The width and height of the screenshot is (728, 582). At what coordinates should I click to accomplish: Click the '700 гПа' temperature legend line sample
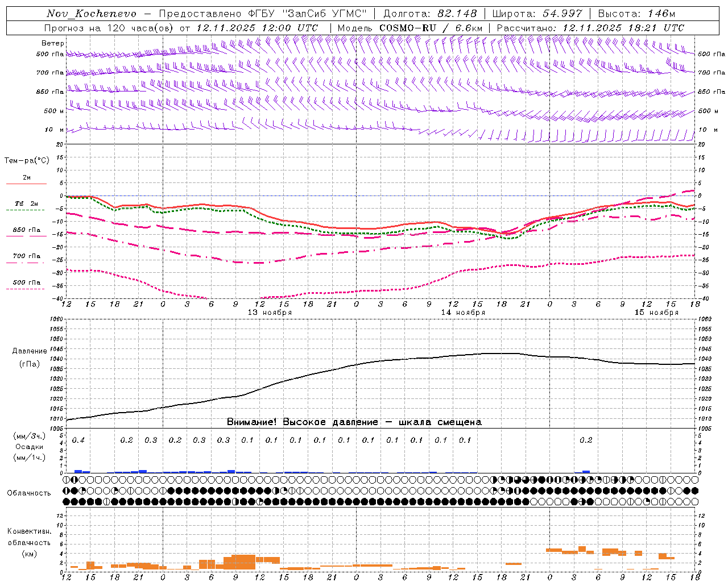[26, 263]
